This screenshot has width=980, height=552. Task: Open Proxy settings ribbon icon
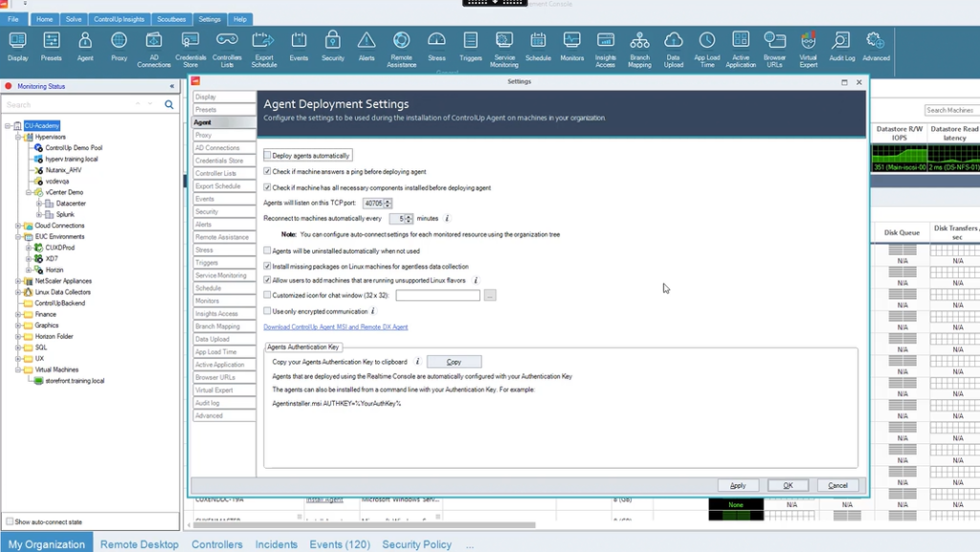tap(119, 47)
